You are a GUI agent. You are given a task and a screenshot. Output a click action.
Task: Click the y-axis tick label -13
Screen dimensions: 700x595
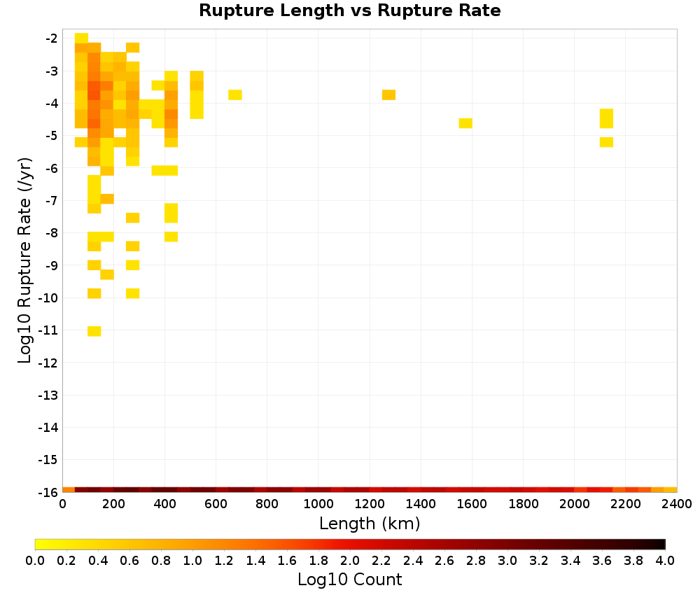point(48,395)
